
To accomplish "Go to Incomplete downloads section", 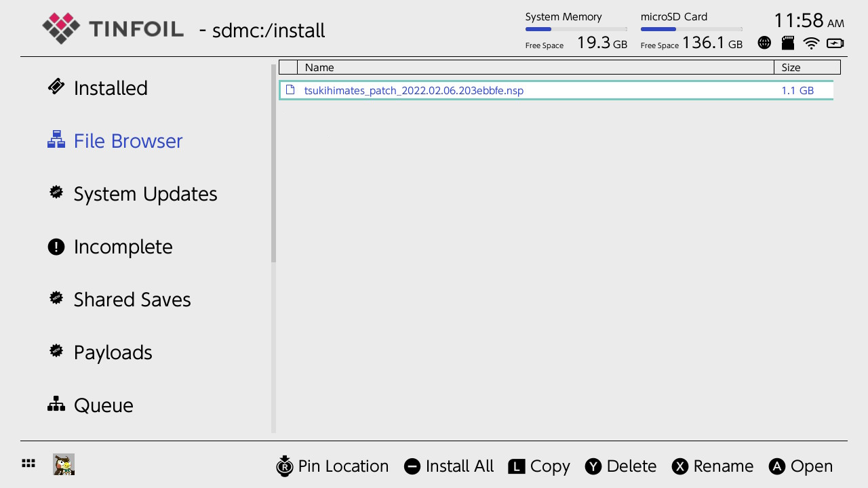I will pos(110,247).
